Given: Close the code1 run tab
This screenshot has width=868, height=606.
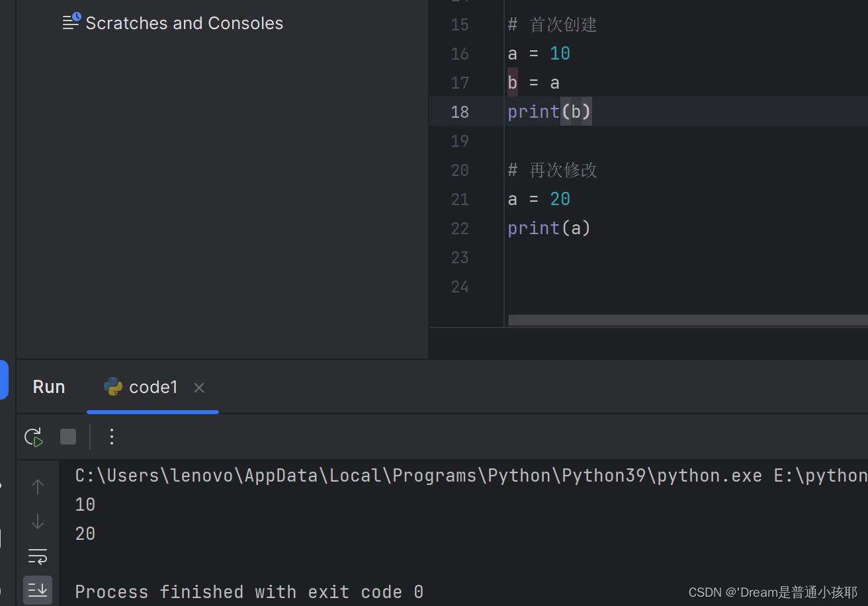Looking at the screenshot, I should pos(198,388).
